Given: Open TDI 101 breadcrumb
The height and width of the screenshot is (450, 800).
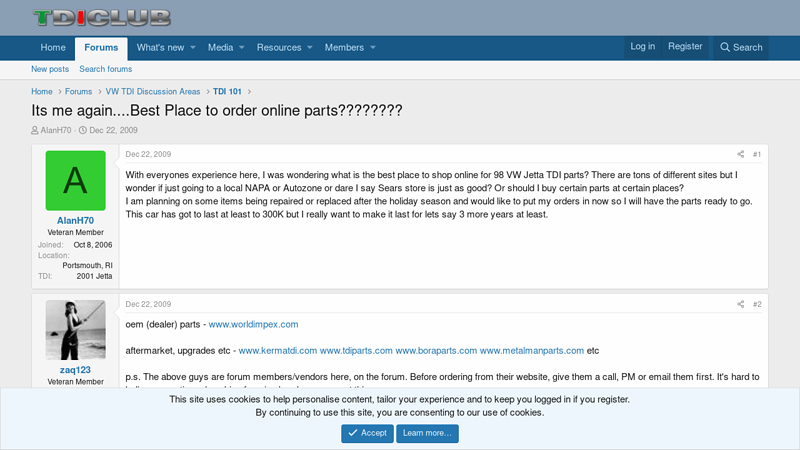Looking at the screenshot, I should (227, 91).
